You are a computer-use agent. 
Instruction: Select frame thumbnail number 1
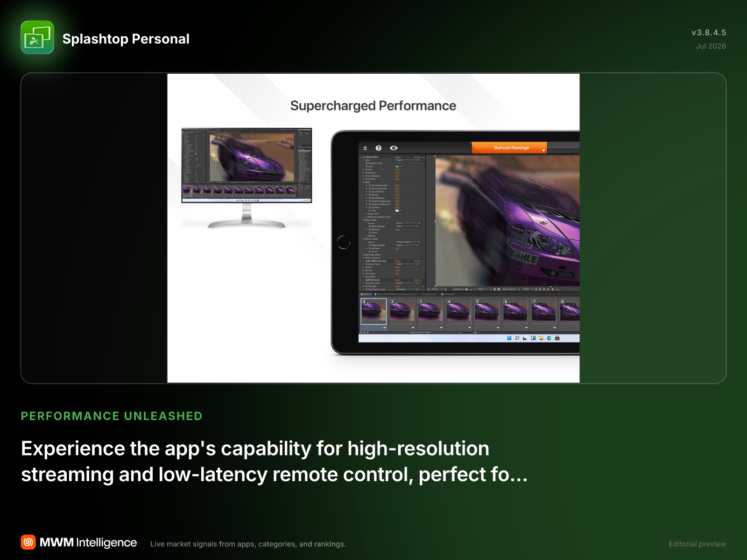(373, 311)
